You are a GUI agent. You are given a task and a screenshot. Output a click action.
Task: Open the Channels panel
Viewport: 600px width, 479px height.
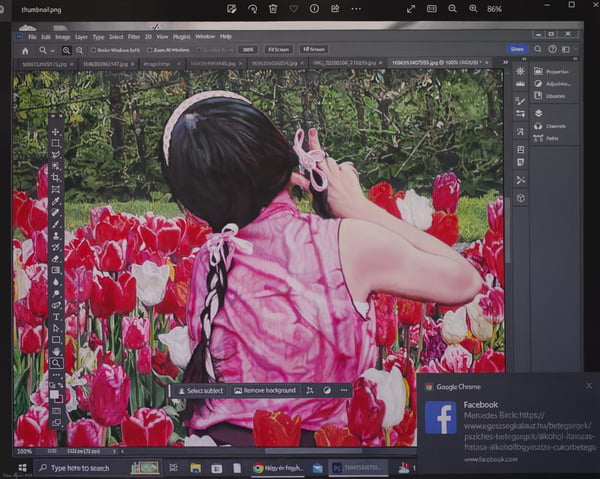(550, 126)
